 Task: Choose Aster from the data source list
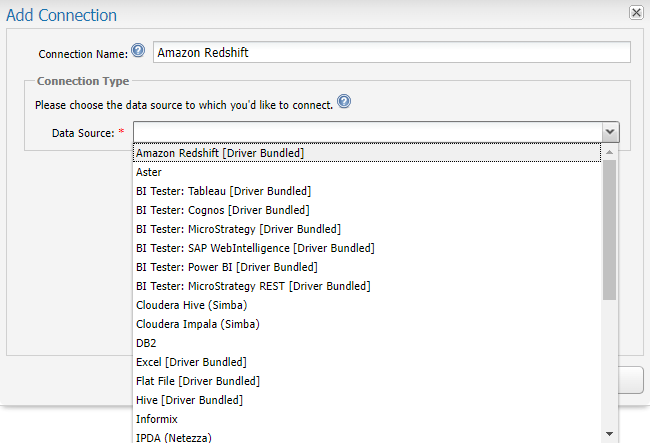[149, 172]
